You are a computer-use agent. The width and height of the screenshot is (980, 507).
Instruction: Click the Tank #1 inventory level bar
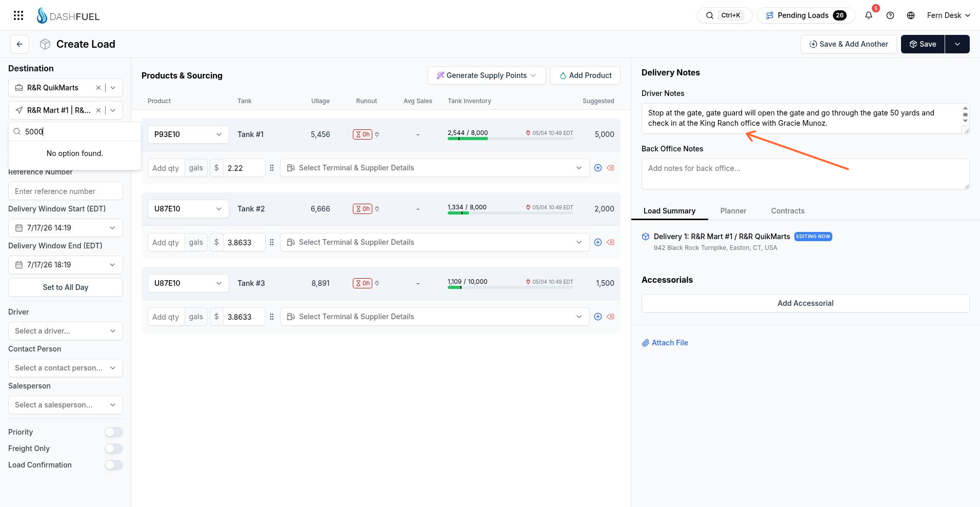[510, 139]
